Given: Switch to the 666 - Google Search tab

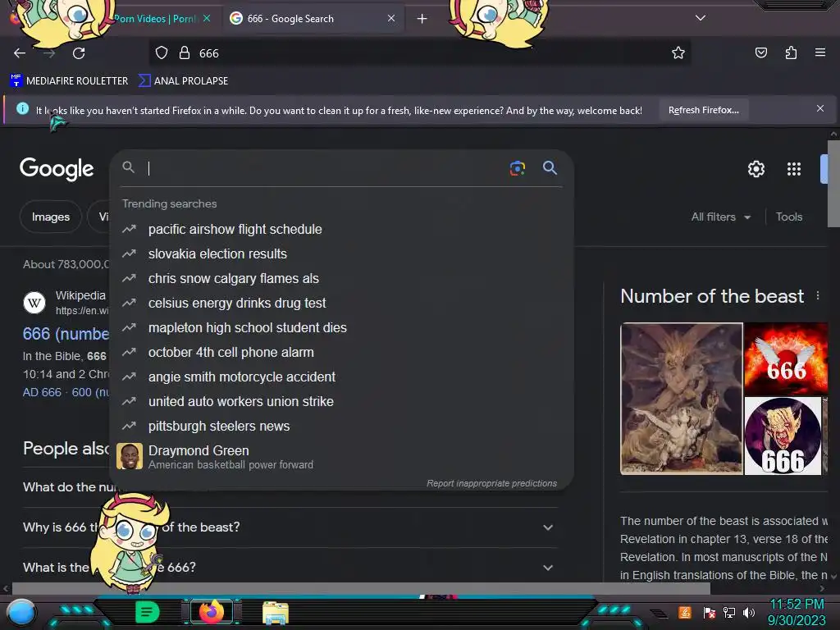Looking at the screenshot, I should pos(313,19).
